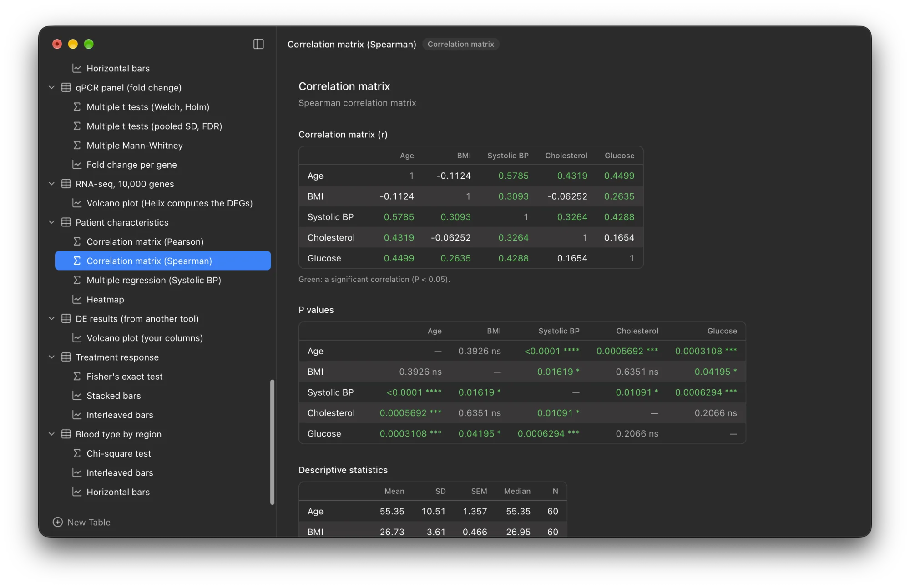Click the sidebar vertical scrollbar
This screenshot has height=588, width=910.
273,442
